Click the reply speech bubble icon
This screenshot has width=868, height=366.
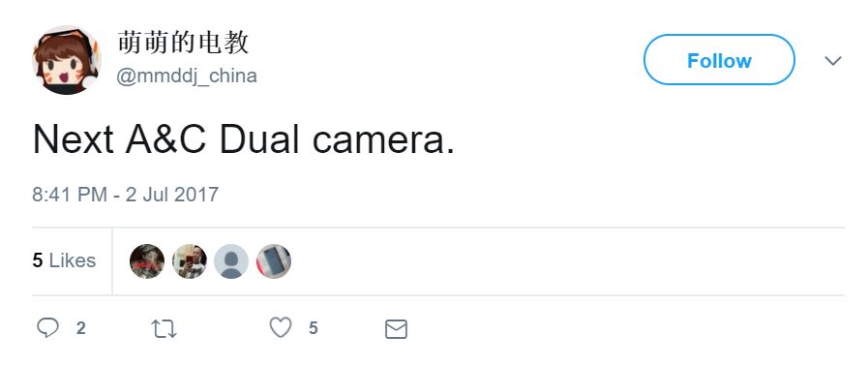47,328
